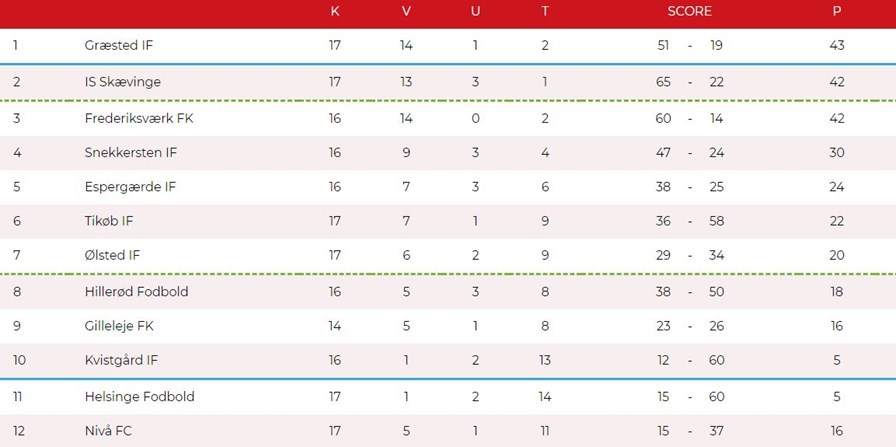Select Nivå FC in the standings

[x=109, y=431]
